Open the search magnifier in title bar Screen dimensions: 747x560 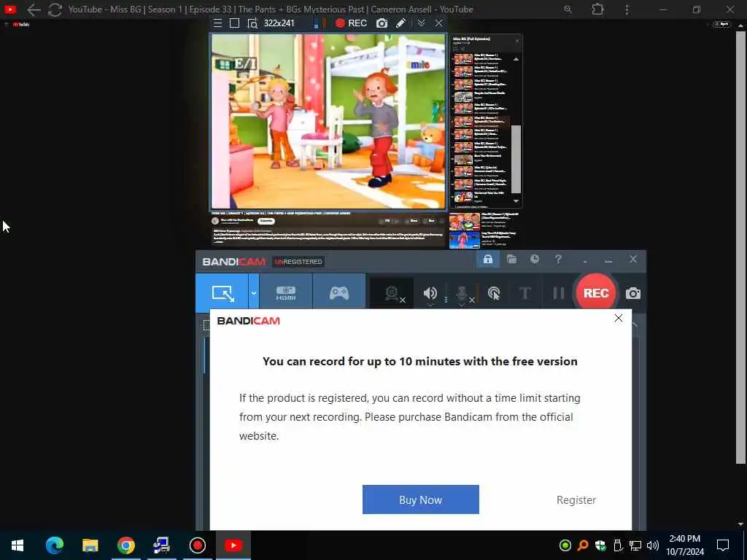point(568,9)
